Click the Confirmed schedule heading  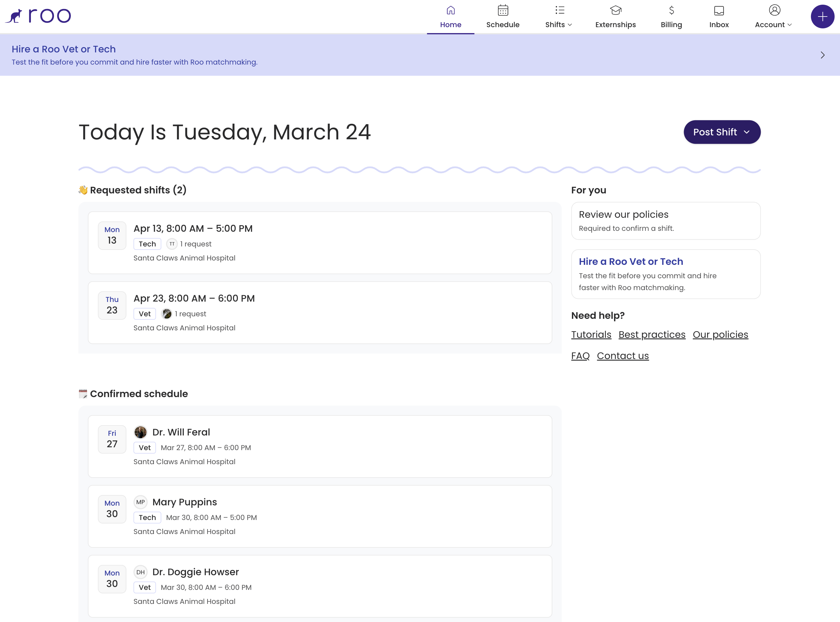(139, 394)
